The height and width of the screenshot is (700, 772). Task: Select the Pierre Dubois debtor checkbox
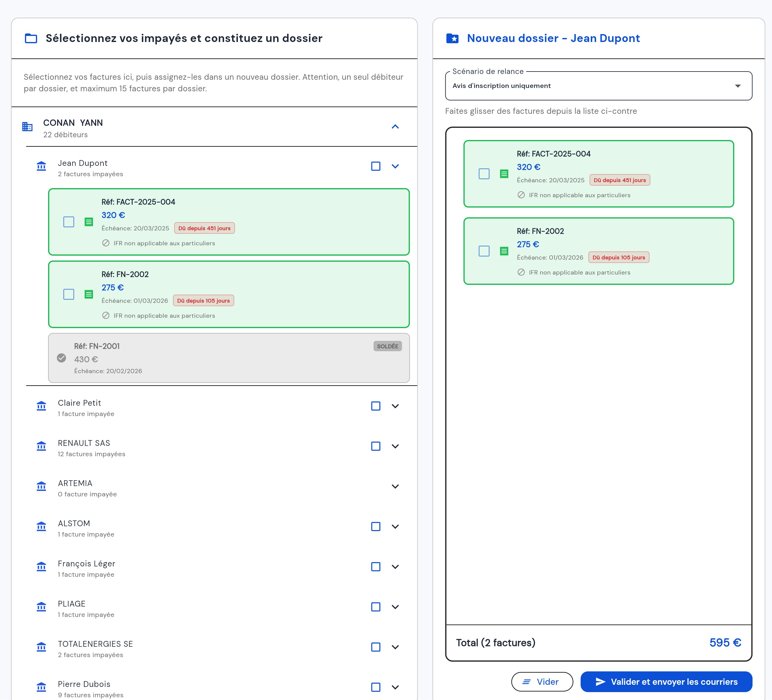[376, 687]
